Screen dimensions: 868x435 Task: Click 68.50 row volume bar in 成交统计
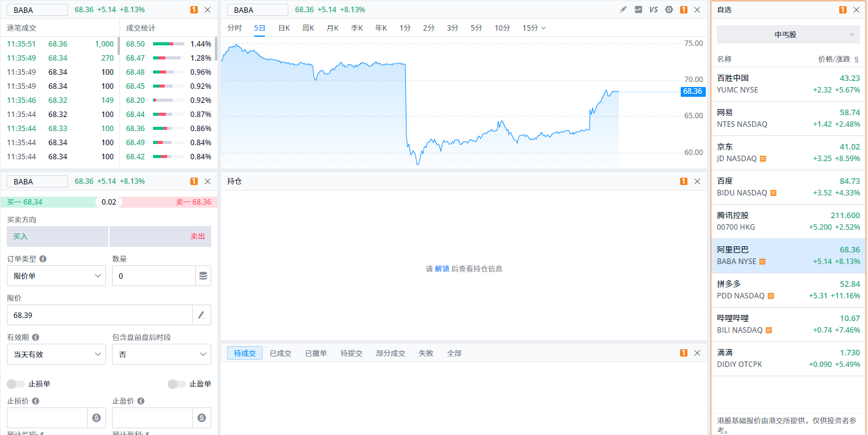168,44
